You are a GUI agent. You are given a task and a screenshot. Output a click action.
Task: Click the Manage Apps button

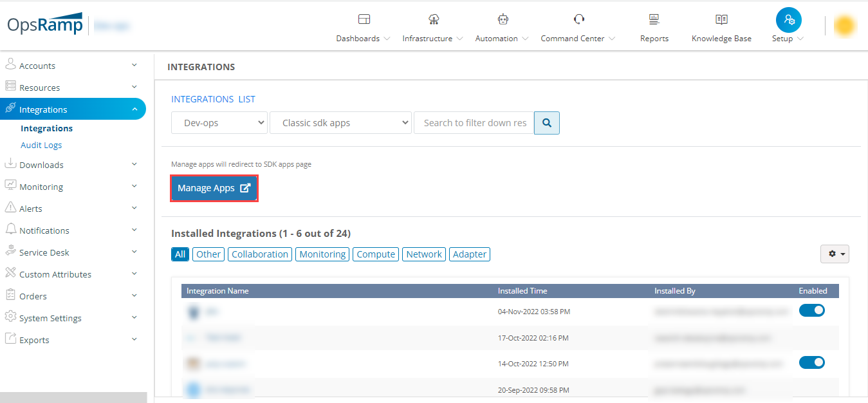pos(214,188)
